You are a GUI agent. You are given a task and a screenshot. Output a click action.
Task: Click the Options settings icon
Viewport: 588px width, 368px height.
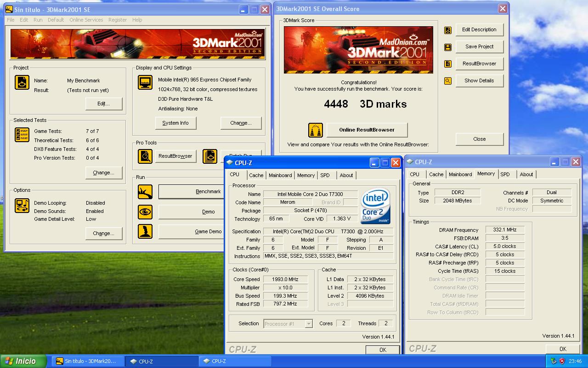pos(22,206)
